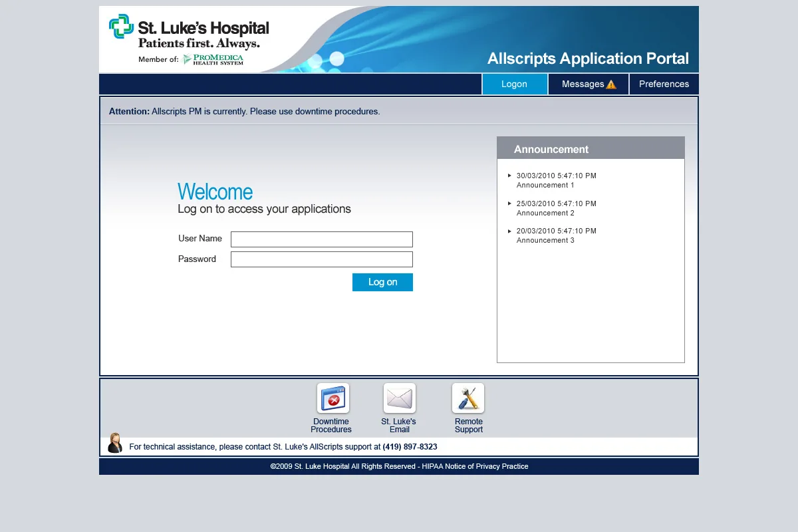Focus the User Name field
This screenshot has width=798, height=532.
point(322,239)
